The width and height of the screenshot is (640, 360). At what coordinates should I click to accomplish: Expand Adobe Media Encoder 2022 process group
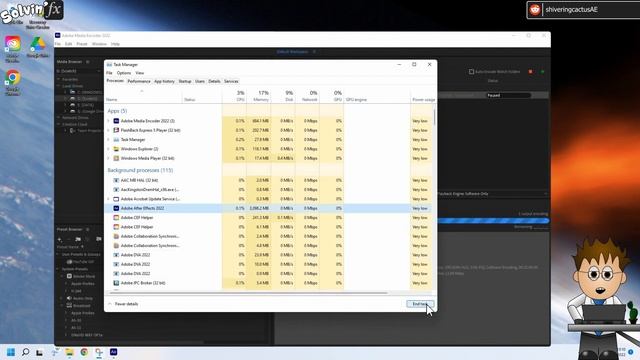(108, 121)
